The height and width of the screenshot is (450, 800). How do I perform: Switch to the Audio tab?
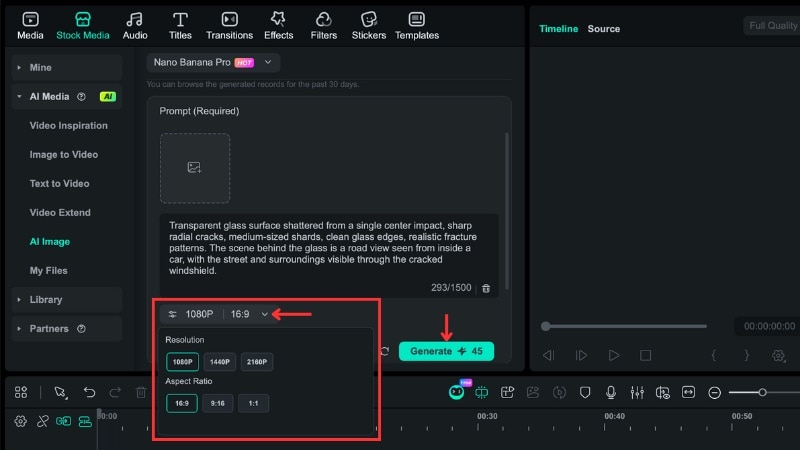(135, 26)
